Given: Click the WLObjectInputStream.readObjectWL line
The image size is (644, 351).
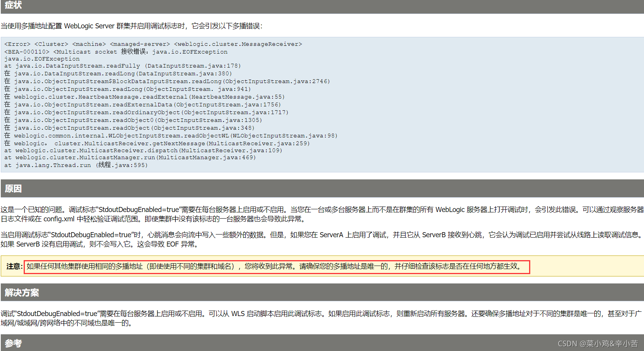Looking at the screenshot, I should pyautogui.click(x=171, y=136).
